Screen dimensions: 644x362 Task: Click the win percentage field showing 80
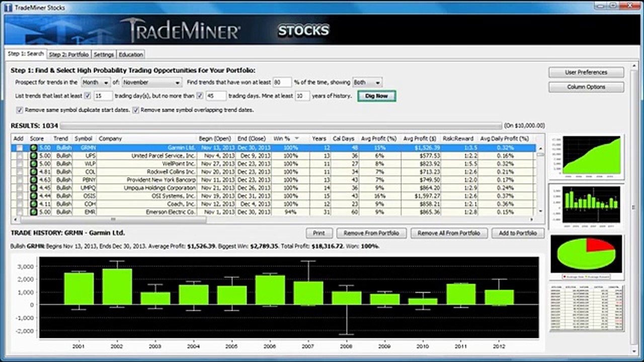[x=282, y=82]
